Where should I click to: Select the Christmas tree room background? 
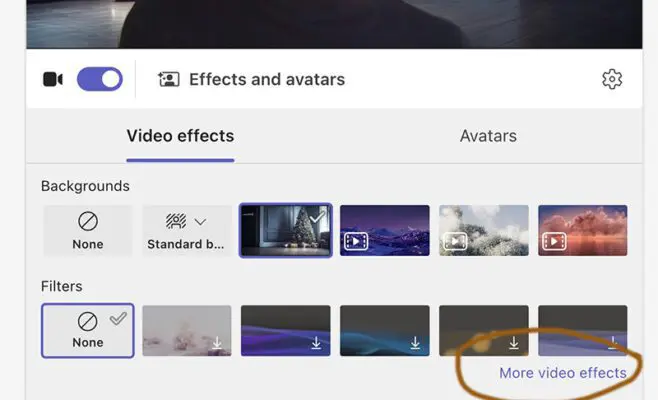(286, 230)
